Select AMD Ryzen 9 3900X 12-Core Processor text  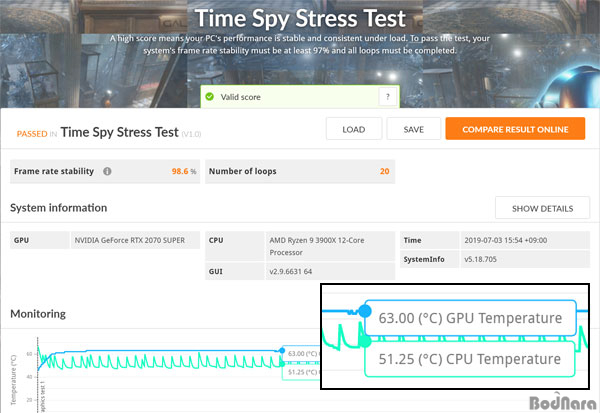coord(316,246)
